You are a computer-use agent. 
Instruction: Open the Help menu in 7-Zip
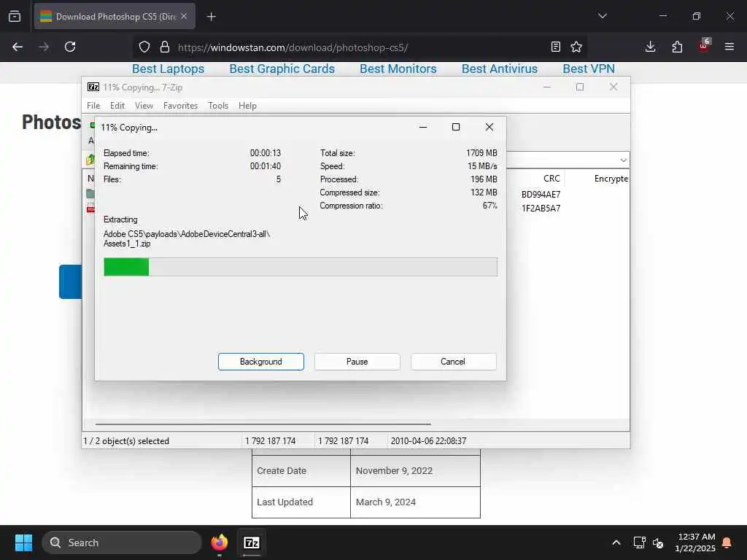coord(247,106)
